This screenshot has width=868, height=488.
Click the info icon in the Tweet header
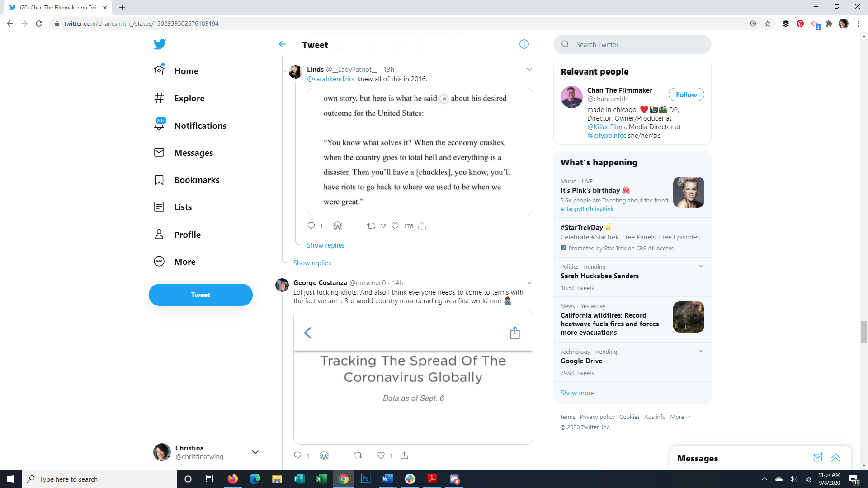coord(524,44)
